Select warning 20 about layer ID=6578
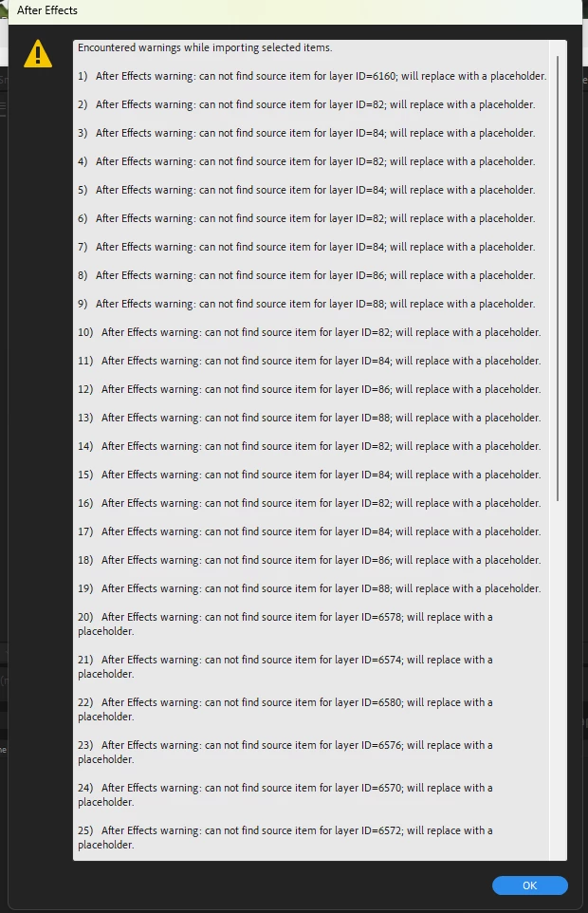 tap(285, 624)
